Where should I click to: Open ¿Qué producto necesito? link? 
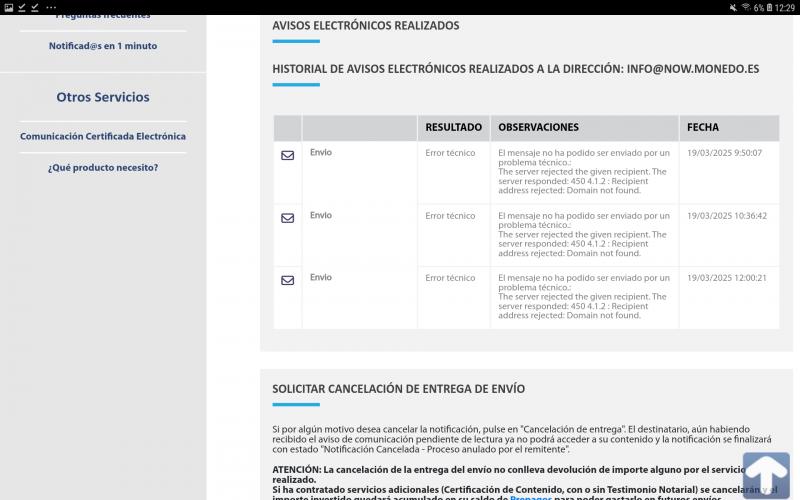coord(103,167)
